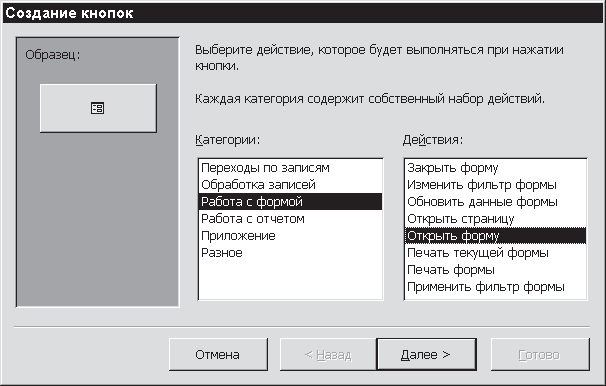Click the form icon on sample button
606x386 pixels.
click(97, 108)
